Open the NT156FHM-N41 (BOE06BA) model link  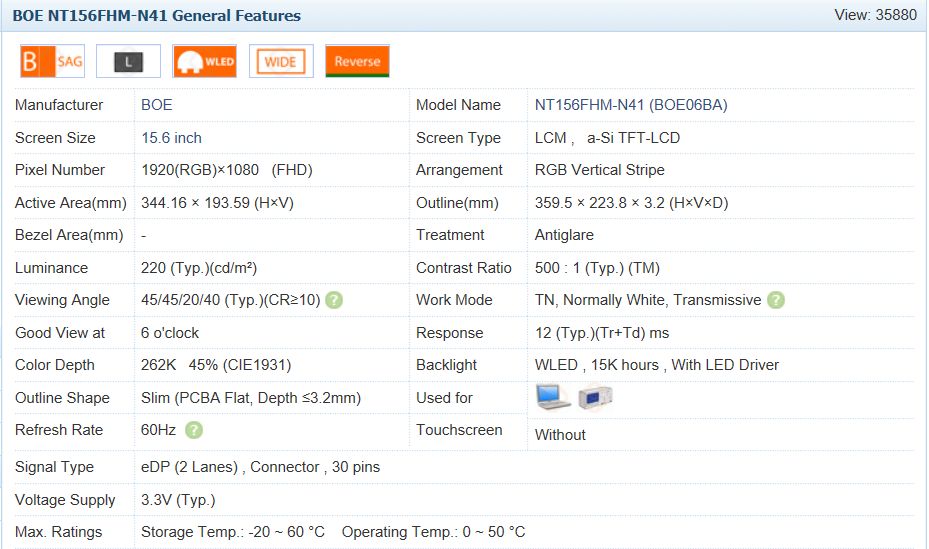631,105
